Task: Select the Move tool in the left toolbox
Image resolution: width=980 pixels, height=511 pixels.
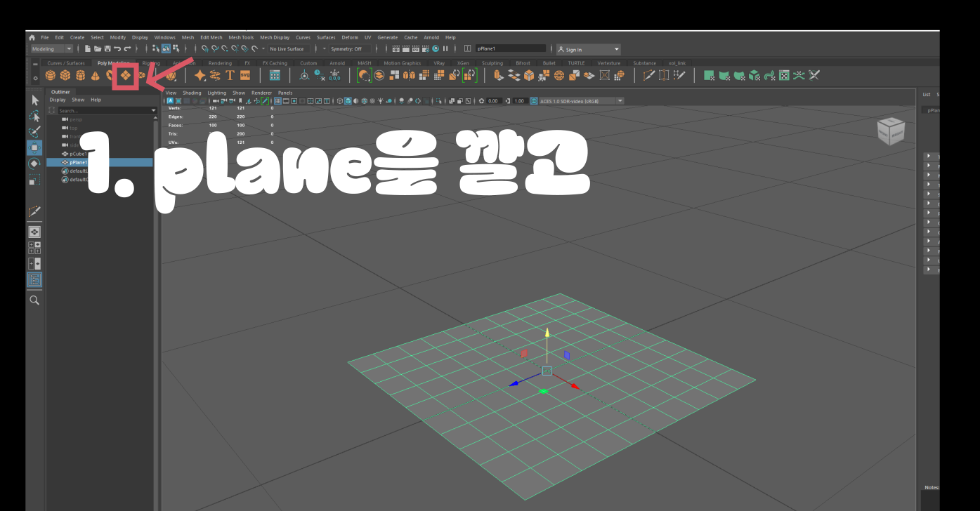Action: (34, 147)
